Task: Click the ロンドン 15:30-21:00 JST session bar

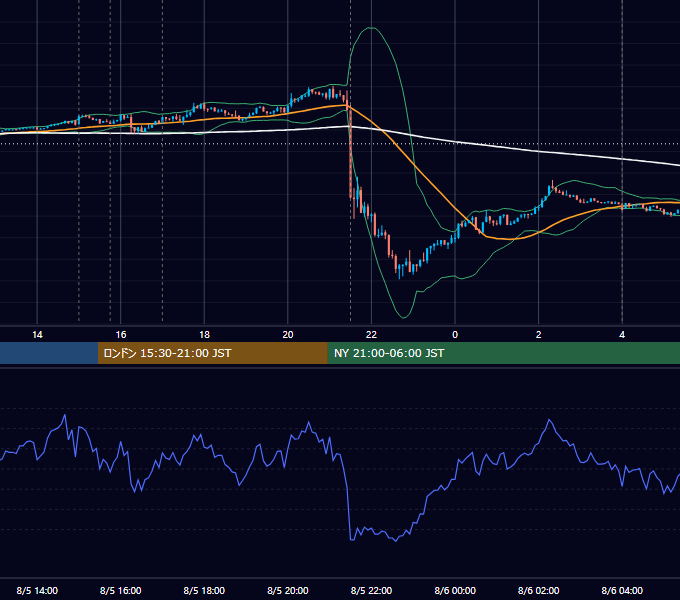Action: [x=212, y=353]
